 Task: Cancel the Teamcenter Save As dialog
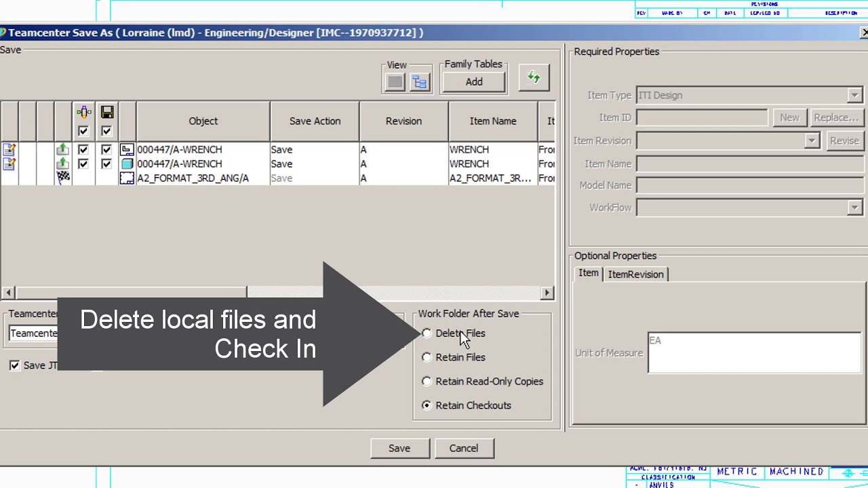464,448
